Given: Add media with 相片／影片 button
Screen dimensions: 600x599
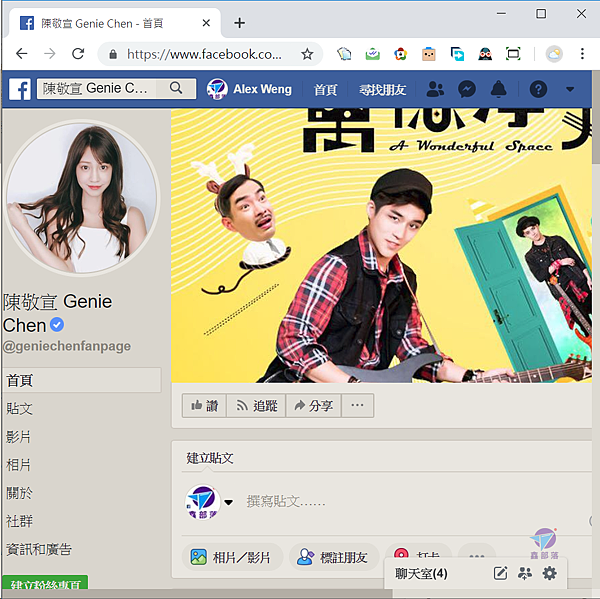Looking at the screenshot, I should [x=232, y=557].
